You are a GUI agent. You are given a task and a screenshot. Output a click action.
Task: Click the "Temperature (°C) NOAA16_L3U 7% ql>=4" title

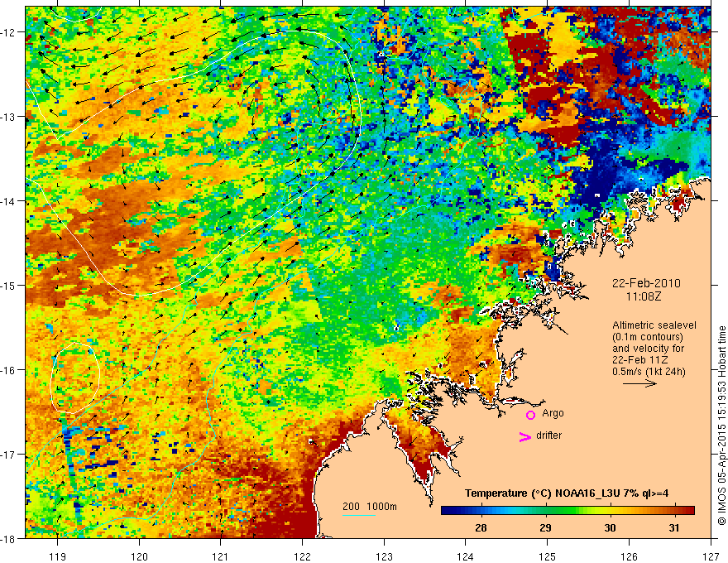567,493
